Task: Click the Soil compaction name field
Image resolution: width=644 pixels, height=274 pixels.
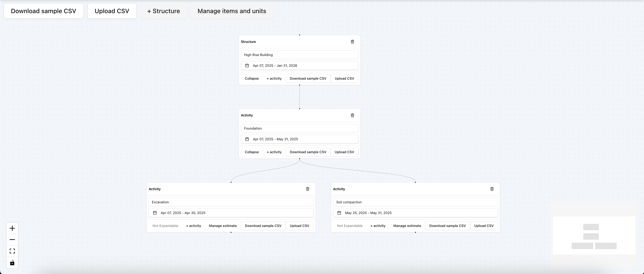Action: 415,202
